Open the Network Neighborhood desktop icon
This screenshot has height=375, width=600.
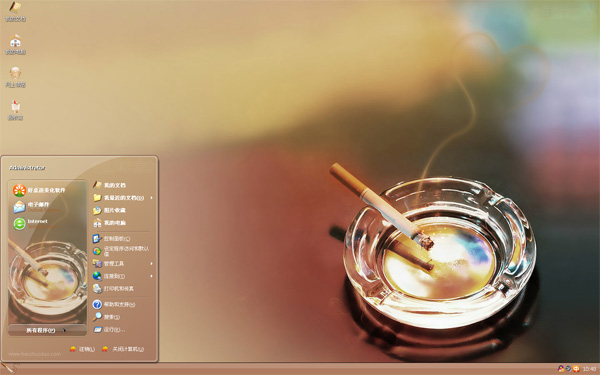pos(15,77)
